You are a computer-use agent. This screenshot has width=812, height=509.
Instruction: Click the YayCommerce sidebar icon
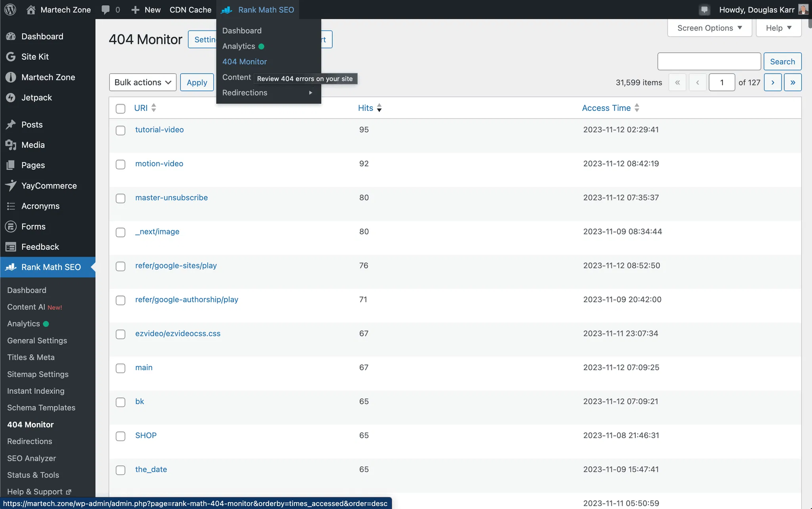pos(11,185)
